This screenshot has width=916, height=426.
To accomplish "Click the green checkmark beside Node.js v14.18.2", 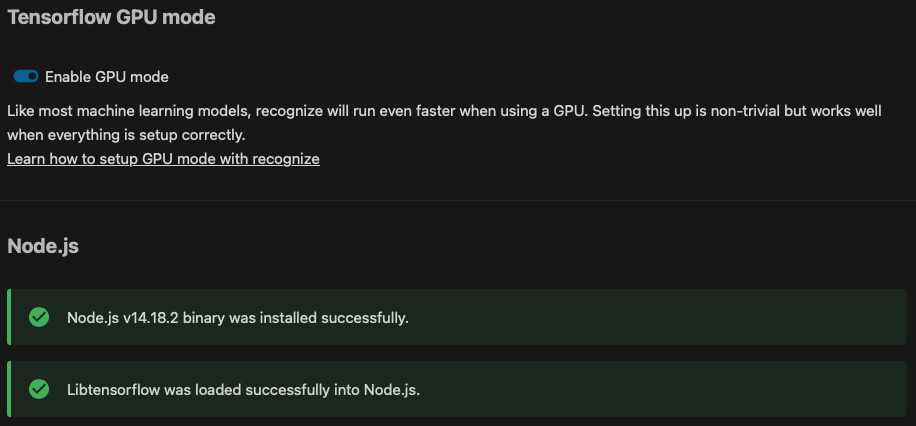I will coord(39,317).
